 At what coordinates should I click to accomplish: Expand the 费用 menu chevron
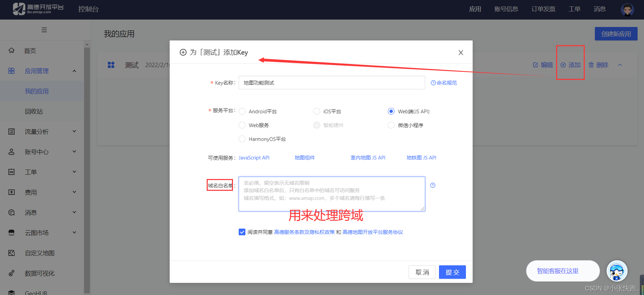coord(74,192)
